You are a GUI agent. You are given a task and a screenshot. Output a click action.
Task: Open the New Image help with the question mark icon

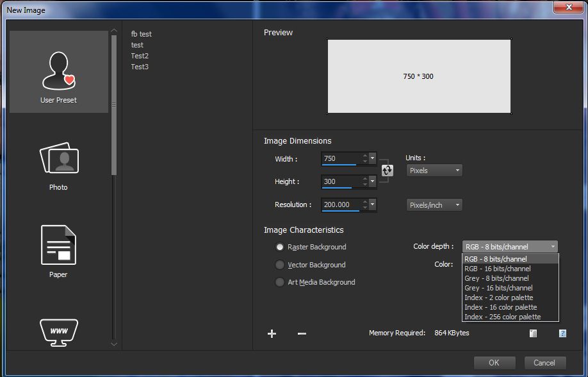tap(562, 333)
